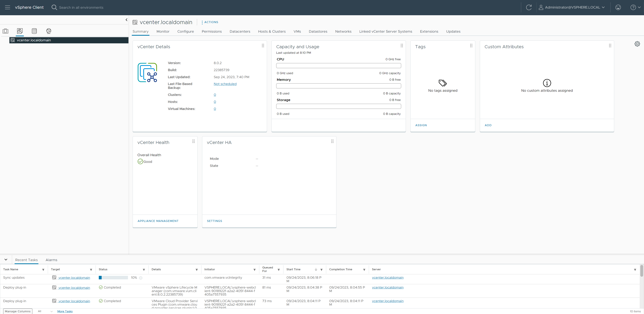Viewport: 644px width, 314px height.
Task: Open the help dropdown menu
Action: click(x=635, y=8)
